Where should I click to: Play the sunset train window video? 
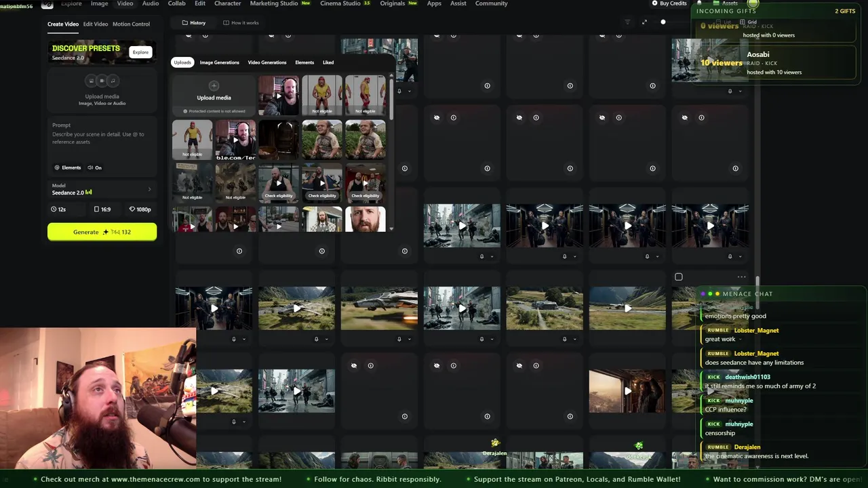[627, 391]
